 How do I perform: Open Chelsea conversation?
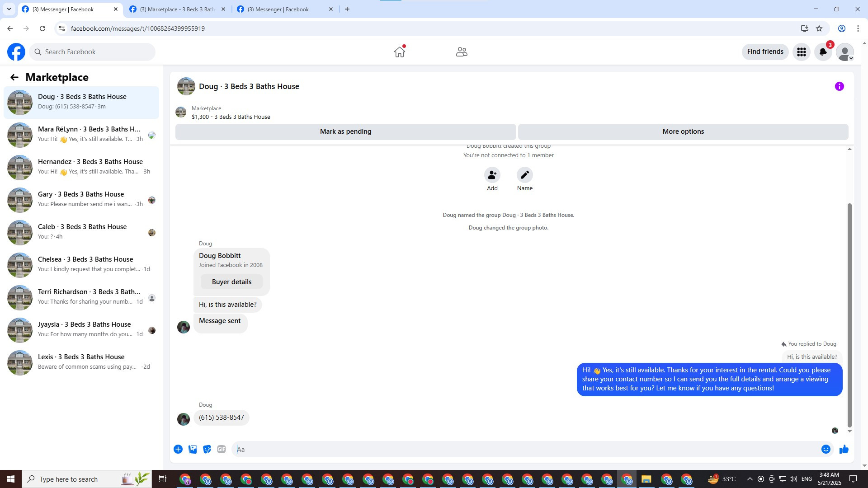(81, 265)
